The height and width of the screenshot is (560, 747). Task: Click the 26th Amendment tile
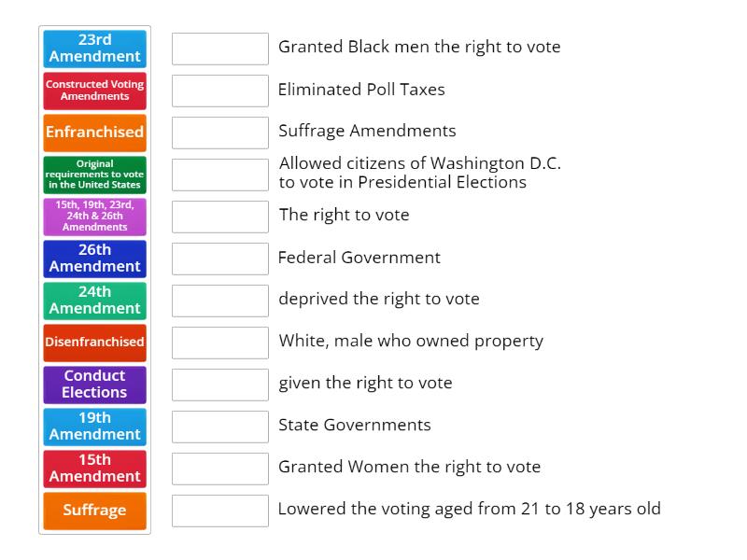[x=94, y=259]
